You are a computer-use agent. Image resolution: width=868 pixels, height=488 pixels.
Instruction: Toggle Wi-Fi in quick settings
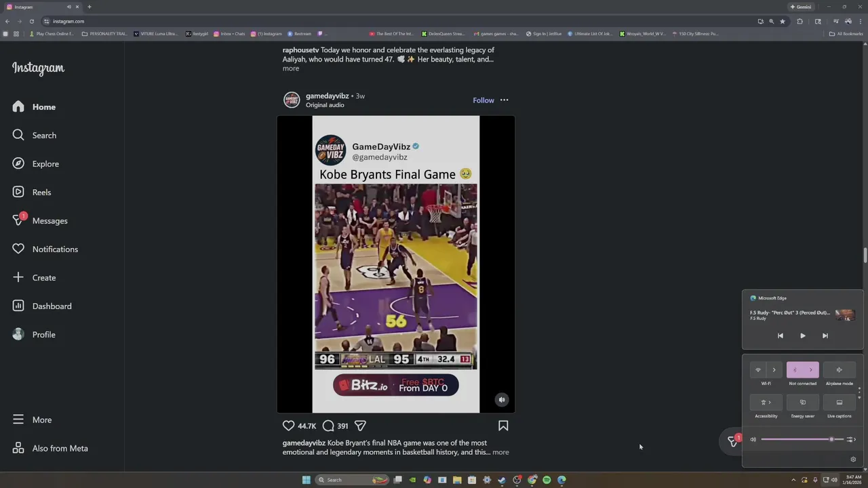758,370
